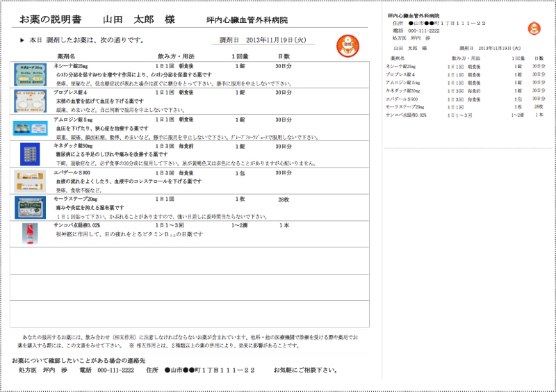Click ネシーナ錠25mg row in the right summary list
556x392 pixels.
pos(404,66)
